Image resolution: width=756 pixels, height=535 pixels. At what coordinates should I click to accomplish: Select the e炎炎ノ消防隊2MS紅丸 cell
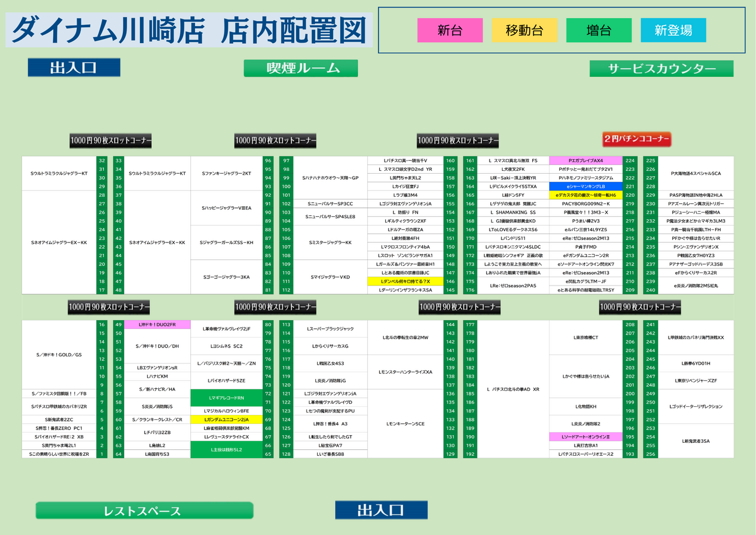(696, 286)
